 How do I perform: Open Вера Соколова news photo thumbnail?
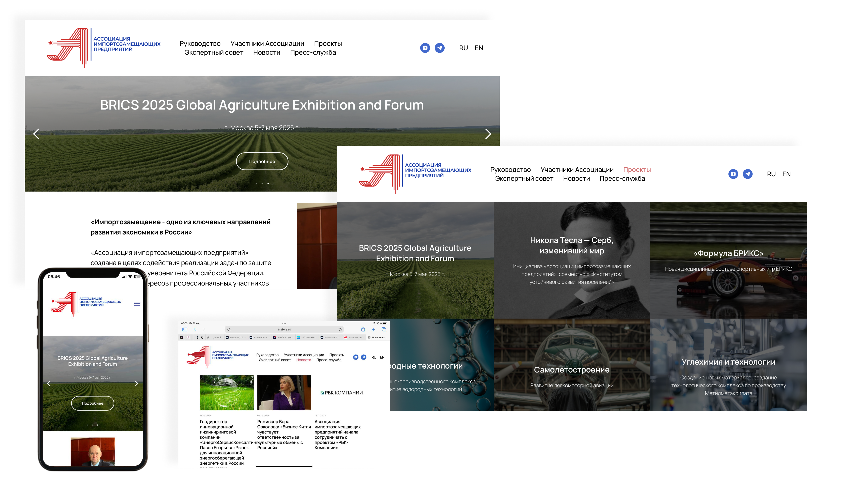(284, 393)
